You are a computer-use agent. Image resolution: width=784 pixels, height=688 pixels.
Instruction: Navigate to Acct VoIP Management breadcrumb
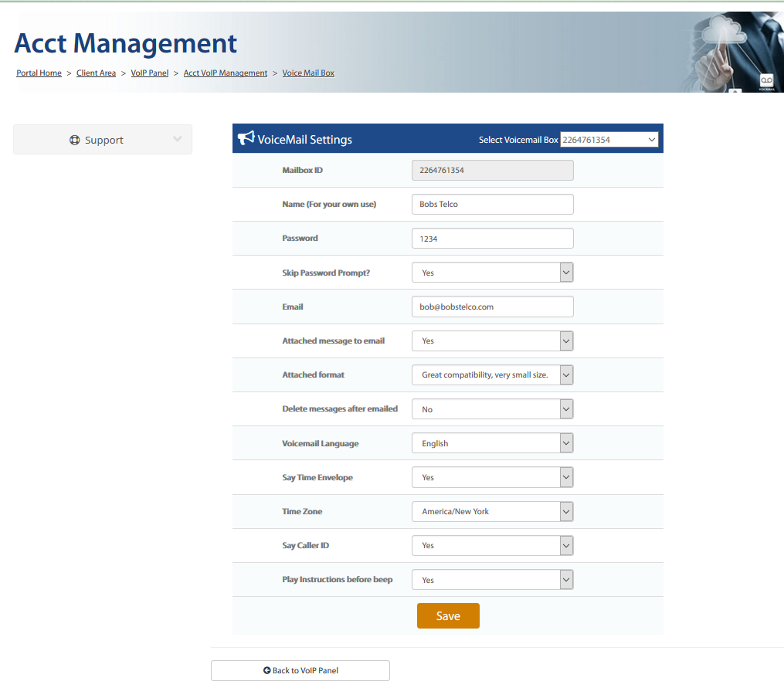click(225, 73)
